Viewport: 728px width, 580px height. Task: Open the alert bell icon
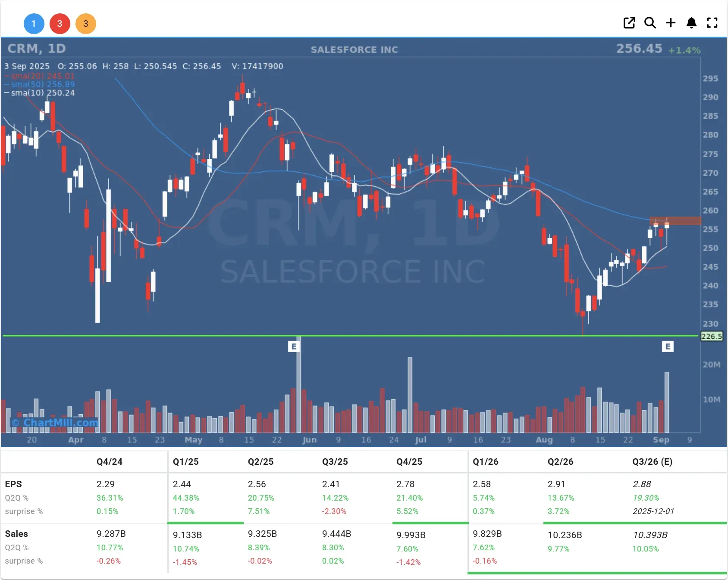[691, 23]
